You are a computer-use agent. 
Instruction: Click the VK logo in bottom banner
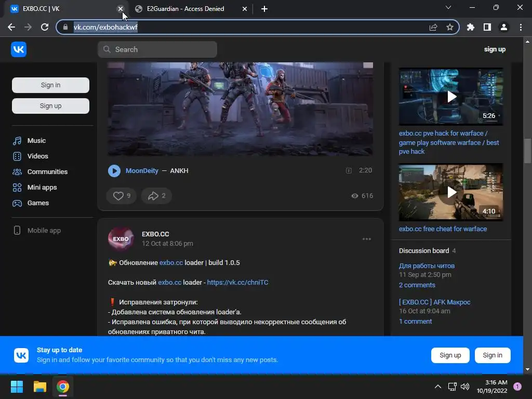pyautogui.click(x=21, y=355)
